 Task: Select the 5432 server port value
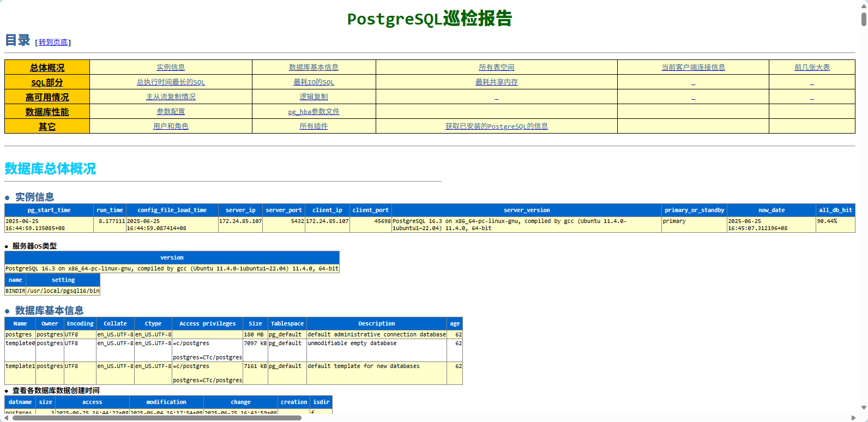click(x=284, y=225)
